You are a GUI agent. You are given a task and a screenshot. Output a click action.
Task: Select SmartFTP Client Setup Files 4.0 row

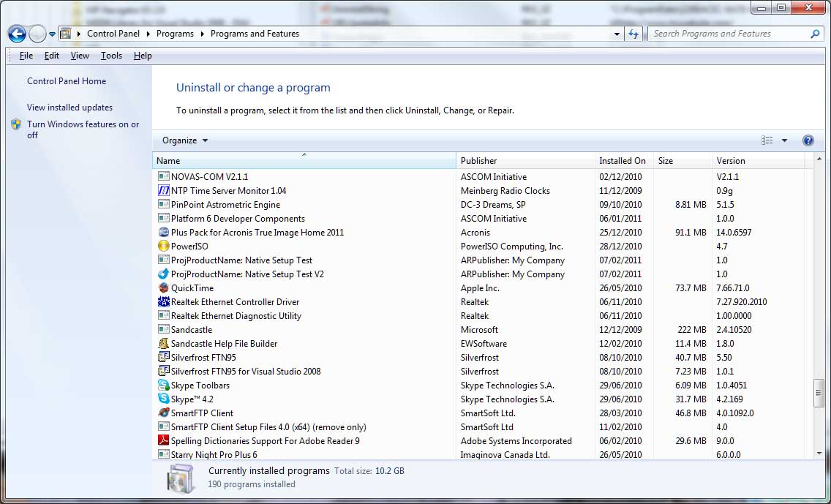482,427
